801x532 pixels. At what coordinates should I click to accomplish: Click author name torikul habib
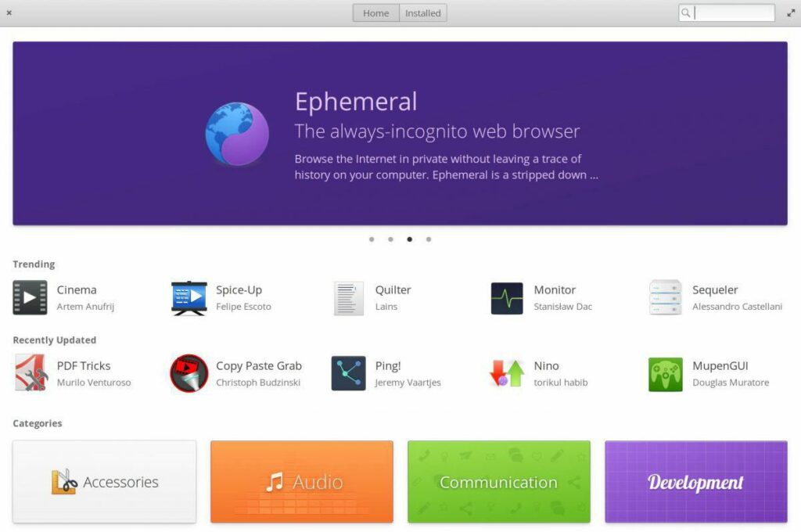point(560,383)
